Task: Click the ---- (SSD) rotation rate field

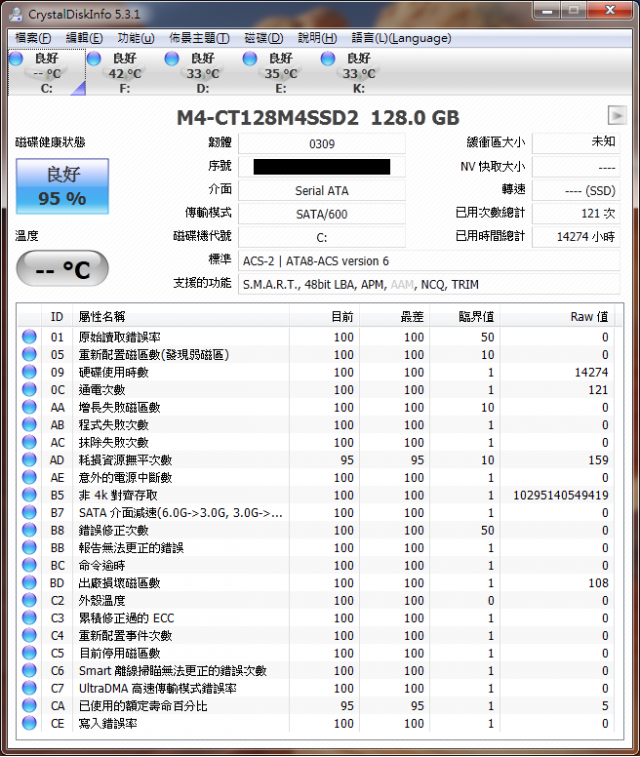Action: pyautogui.click(x=576, y=191)
